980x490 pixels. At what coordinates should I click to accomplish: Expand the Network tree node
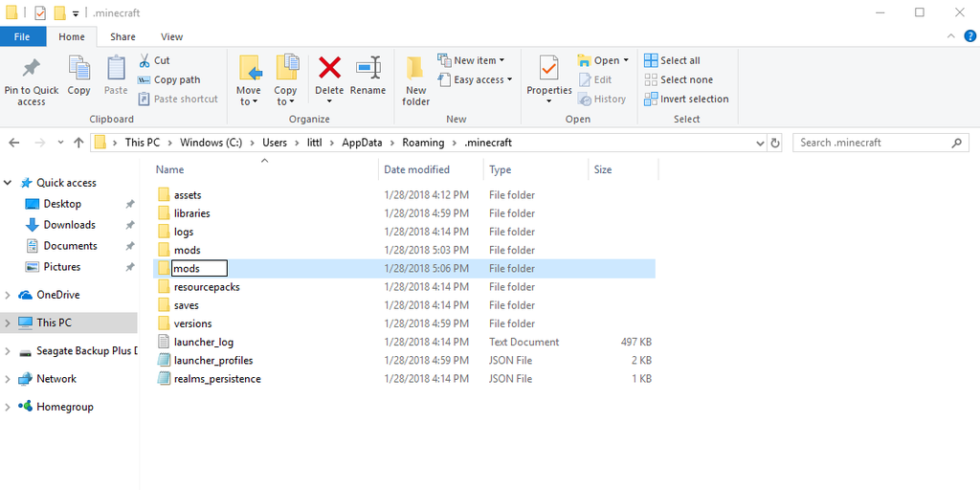tap(9, 379)
